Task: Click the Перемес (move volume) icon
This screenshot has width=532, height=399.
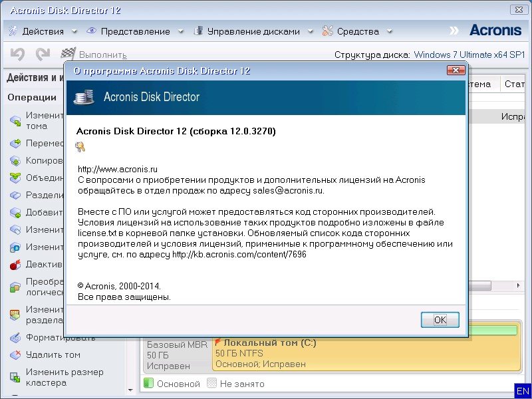Action: click(15, 143)
